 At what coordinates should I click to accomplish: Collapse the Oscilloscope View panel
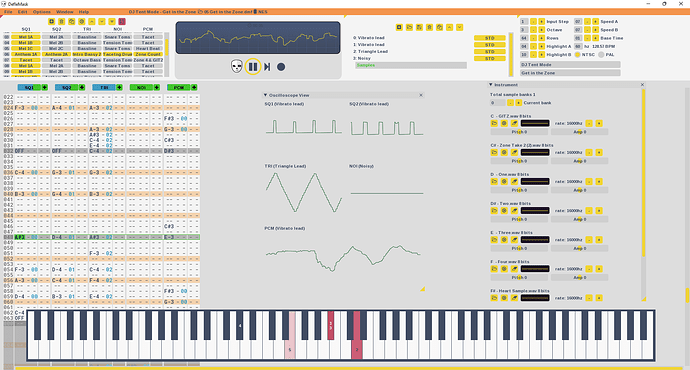(x=265, y=95)
